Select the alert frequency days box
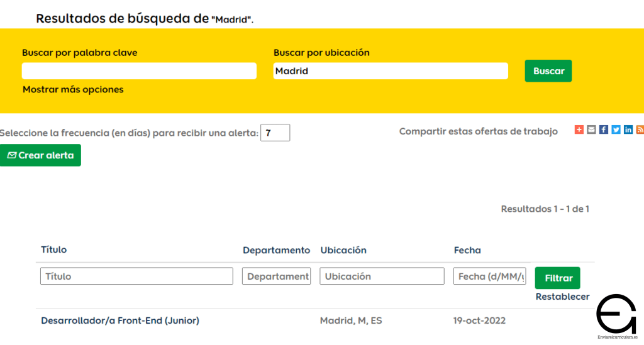The width and height of the screenshot is (644, 345). tap(275, 133)
